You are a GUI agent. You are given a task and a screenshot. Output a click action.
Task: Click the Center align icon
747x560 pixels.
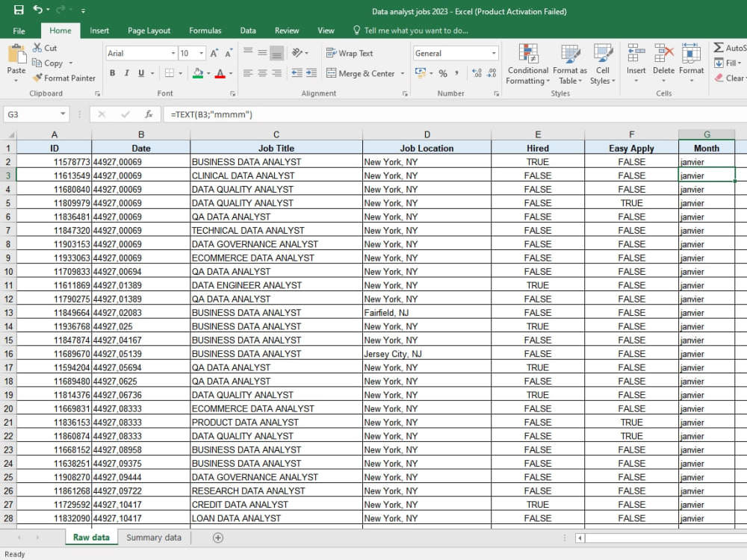click(x=262, y=73)
